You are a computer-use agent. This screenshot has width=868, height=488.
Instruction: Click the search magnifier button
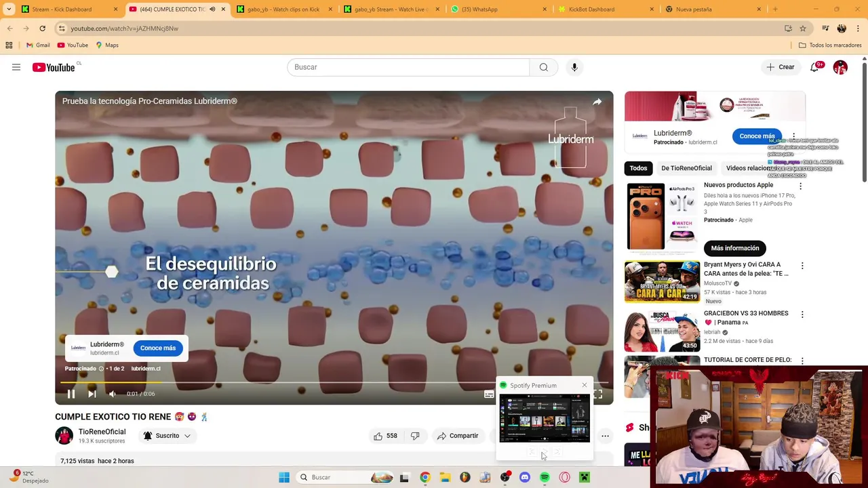pyautogui.click(x=544, y=67)
